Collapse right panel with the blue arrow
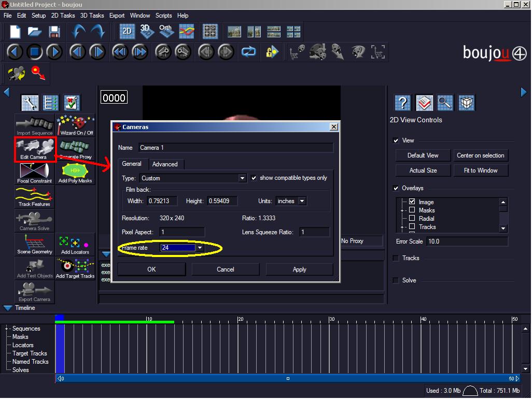532x399 pixels. click(x=524, y=92)
